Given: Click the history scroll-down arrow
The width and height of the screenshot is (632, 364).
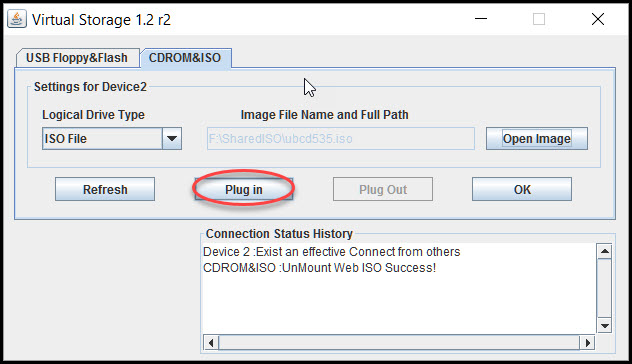Looking at the screenshot, I should (605, 325).
